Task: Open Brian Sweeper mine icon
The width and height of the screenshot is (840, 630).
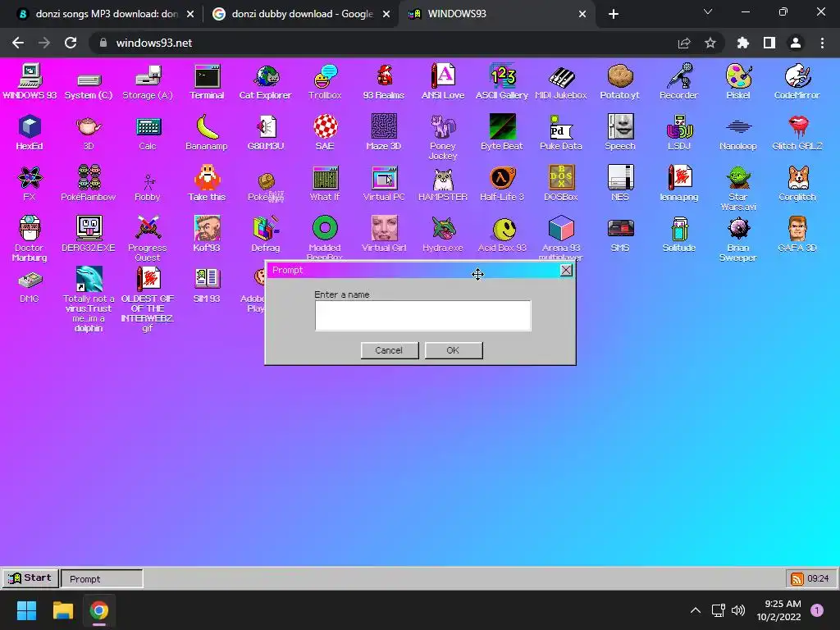Action: (738, 240)
